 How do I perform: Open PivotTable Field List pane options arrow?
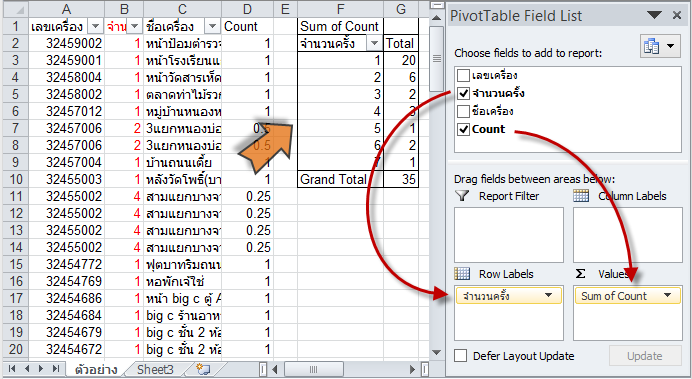654,15
